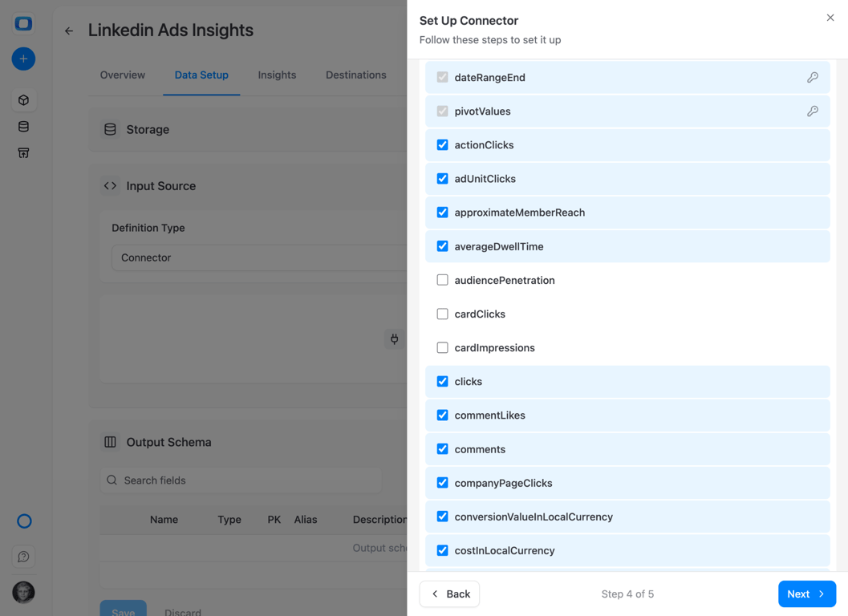
Task: Click the Back button
Action: (x=449, y=594)
